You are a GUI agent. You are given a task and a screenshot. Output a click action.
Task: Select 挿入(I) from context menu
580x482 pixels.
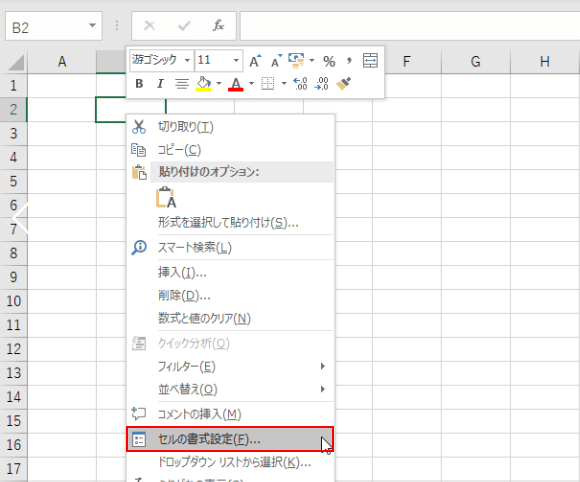tap(230, 273)
